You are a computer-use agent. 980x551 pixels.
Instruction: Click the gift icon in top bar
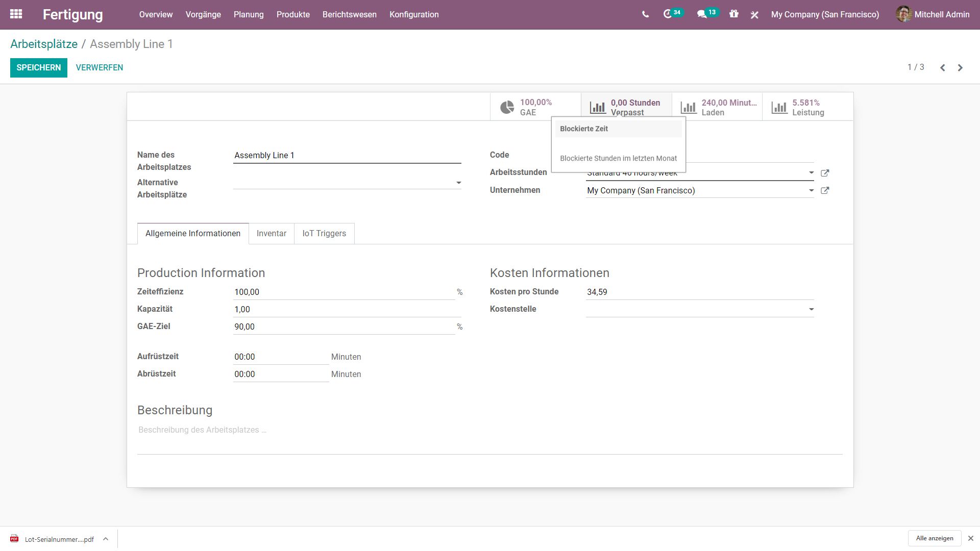point(733,14)
